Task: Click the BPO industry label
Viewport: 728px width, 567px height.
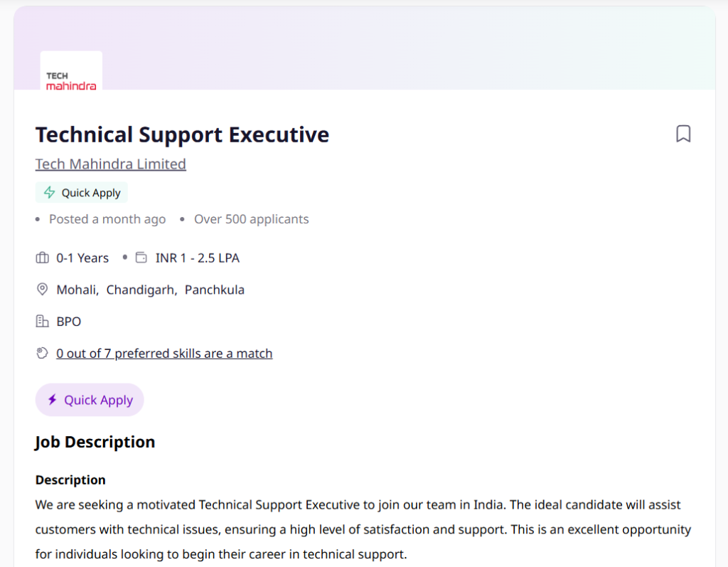Action: coord(69,322)
